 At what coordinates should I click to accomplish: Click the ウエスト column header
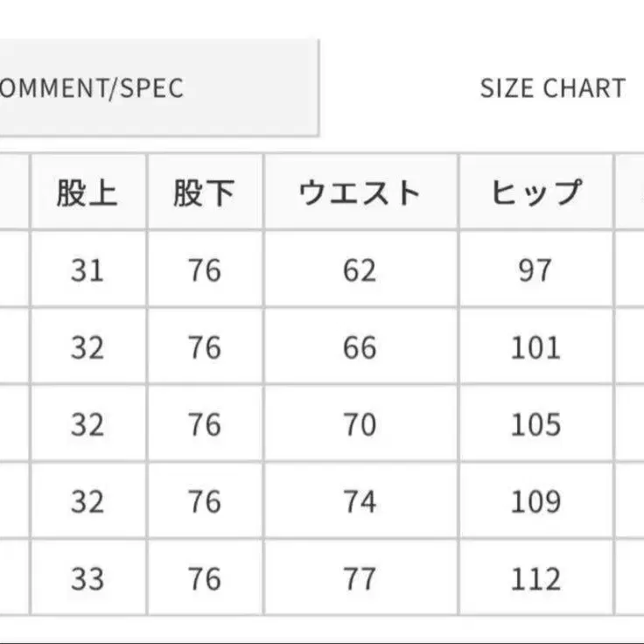(360, 192)
